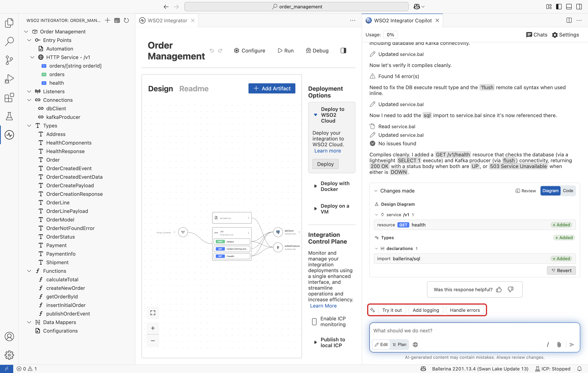Click the thumbs up feedback icon
Screen dimensions: 588x373
pyautogui.click(x=499, y=289)
